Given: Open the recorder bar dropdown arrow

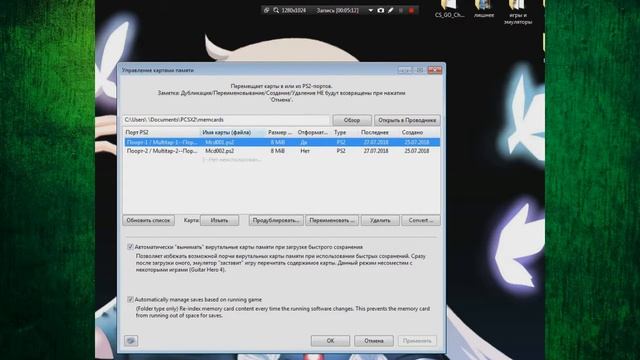Looking at the screenshot, I should click(x=371, y=10).
